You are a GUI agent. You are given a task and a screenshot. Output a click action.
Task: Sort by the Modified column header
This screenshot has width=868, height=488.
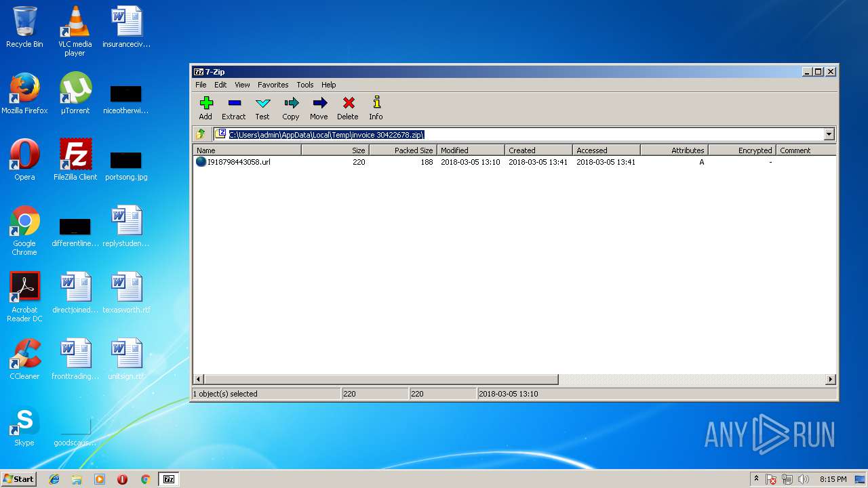click(471, 150)
